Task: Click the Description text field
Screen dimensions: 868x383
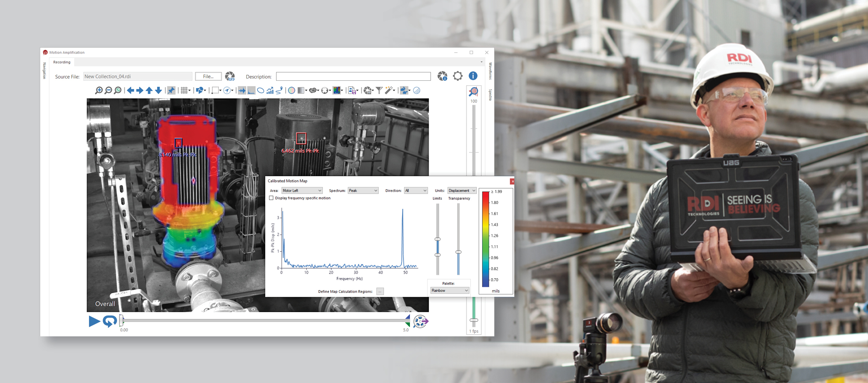Action: coord(353,77)
